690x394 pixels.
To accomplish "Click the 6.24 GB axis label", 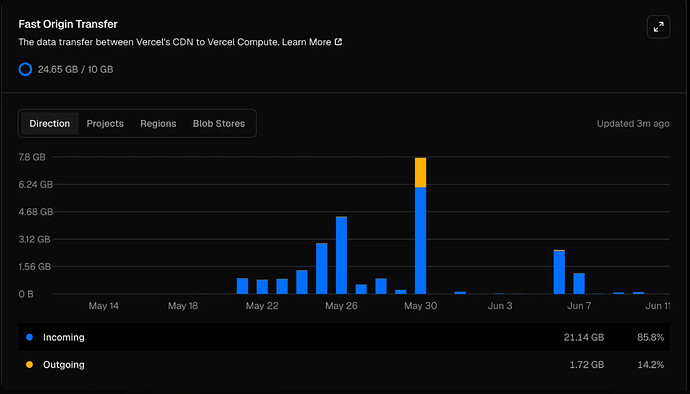I will point(36,184).
